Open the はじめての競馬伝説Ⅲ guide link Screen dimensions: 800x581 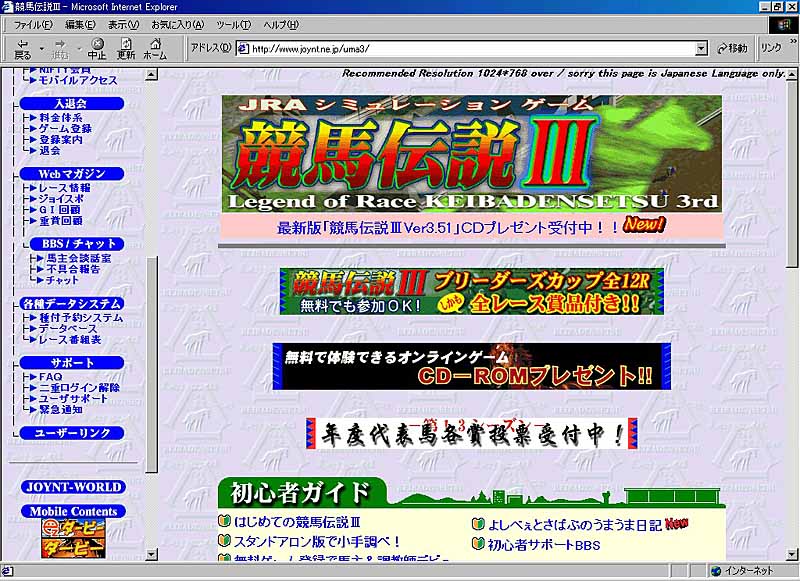pyautogui.click(x=297, y=522)
